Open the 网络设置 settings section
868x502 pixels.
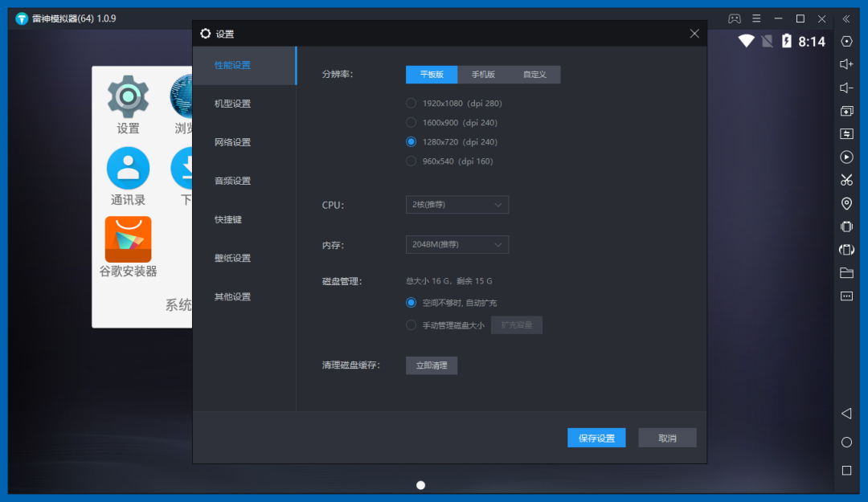pyautogui.click(x=232, y=142)
